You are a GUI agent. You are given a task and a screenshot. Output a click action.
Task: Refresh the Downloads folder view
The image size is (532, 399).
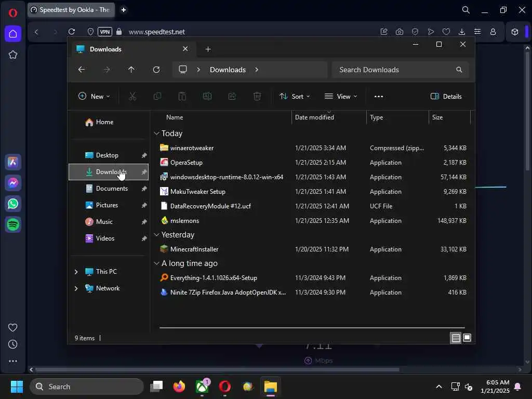[156, 70]
